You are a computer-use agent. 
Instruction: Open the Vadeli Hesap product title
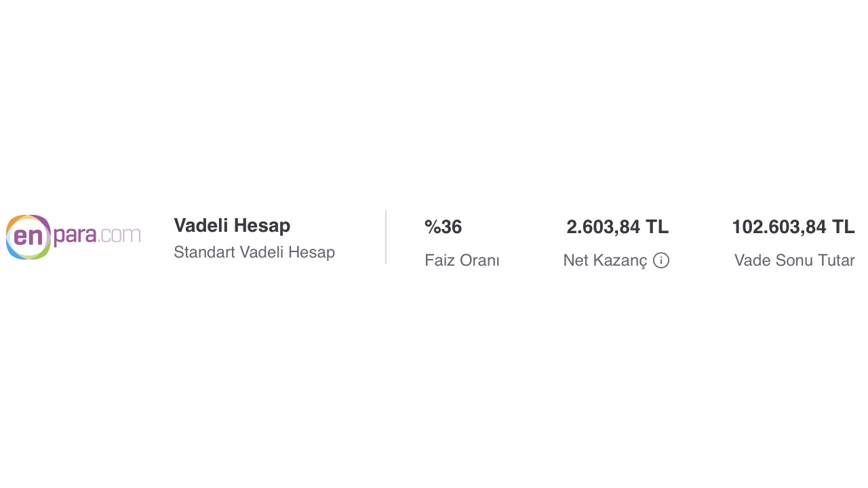[x=232, y=226]
